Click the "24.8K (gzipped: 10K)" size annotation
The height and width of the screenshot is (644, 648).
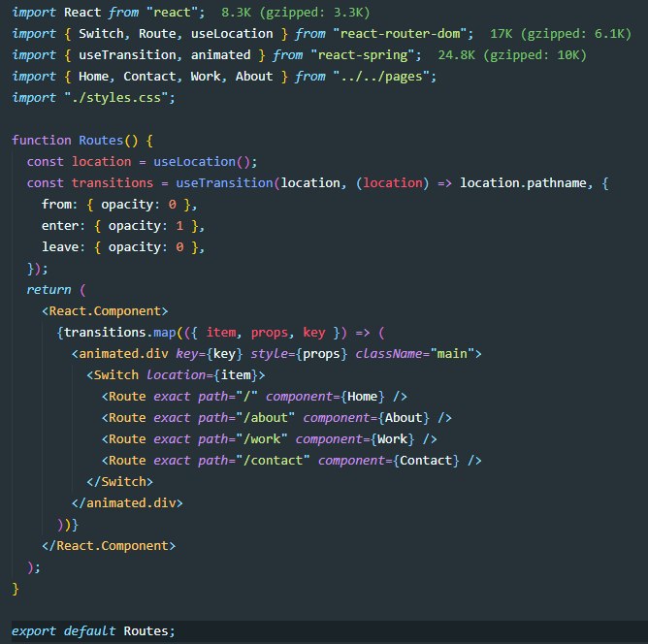click(511, 55)
